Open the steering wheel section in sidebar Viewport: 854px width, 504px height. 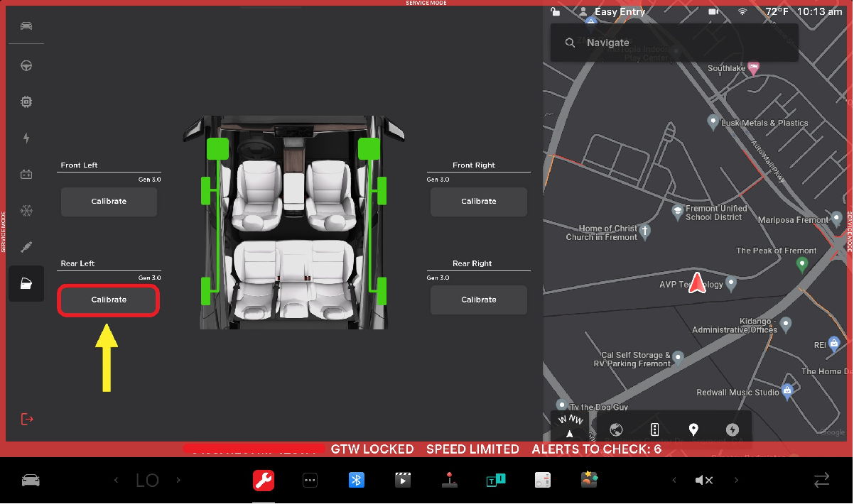(x=26, y=66)
